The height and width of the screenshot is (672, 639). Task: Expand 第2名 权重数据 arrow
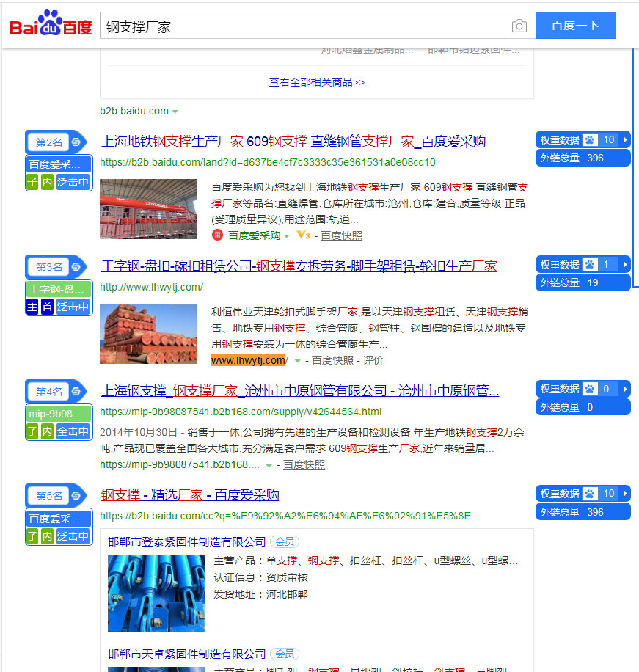point(624,139)
